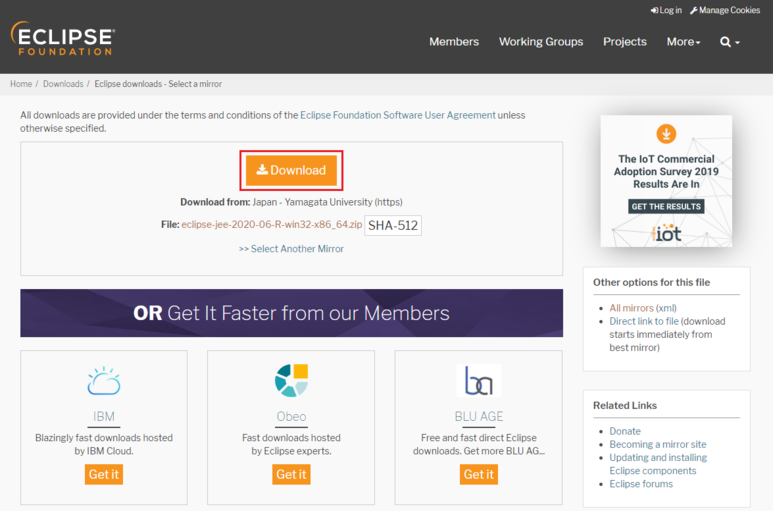Click Becoming a mirror site link
The width and height of the screenshot is (773, 511).
(658, 444)
